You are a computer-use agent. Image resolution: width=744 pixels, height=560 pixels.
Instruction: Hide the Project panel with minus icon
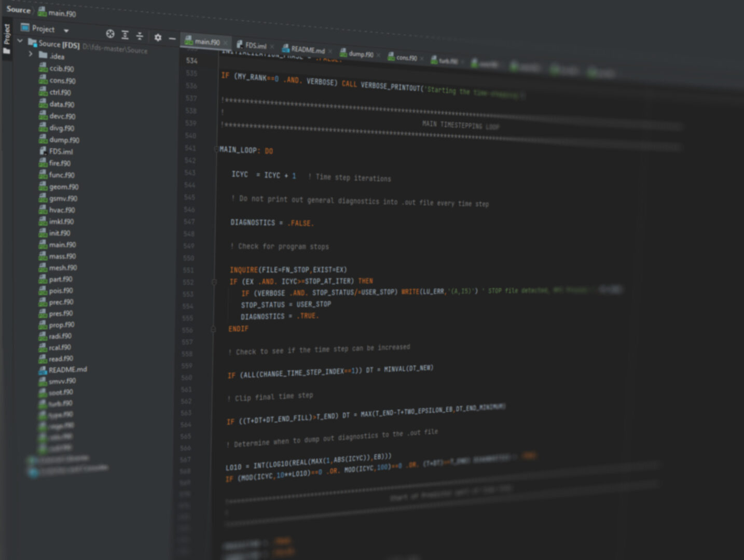pyautogui.click(x=172, y=38)
